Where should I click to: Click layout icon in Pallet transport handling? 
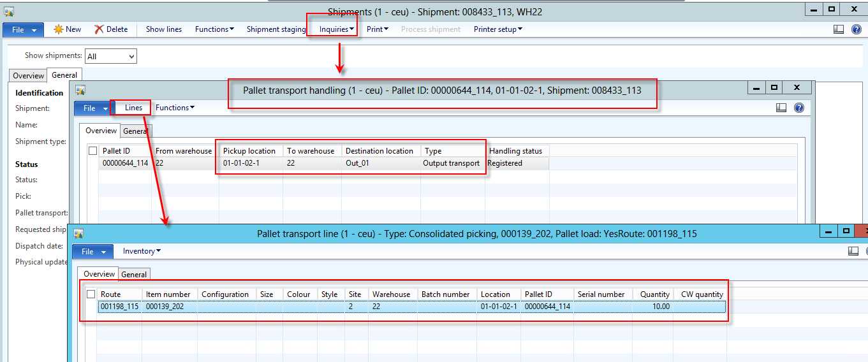[x=781, y=108]
